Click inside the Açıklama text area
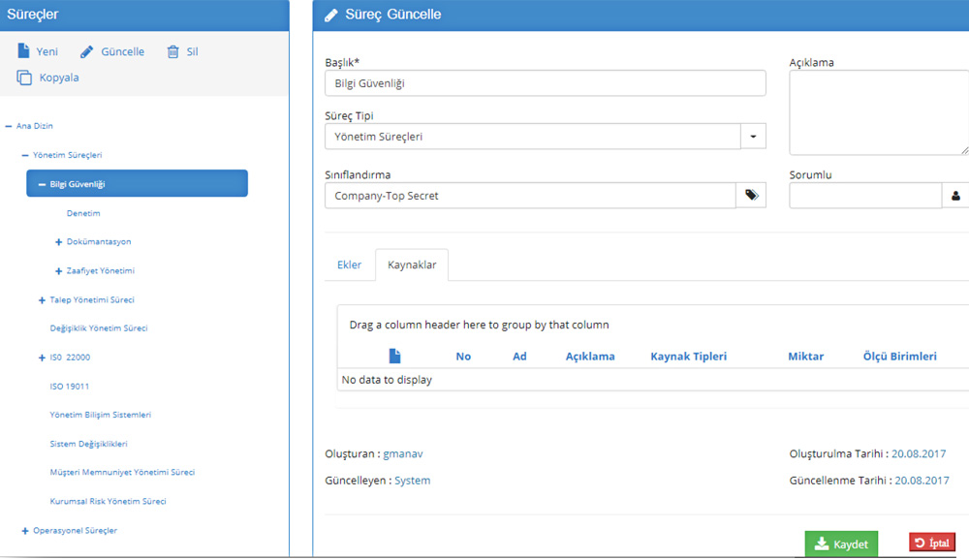 (878, 113)
